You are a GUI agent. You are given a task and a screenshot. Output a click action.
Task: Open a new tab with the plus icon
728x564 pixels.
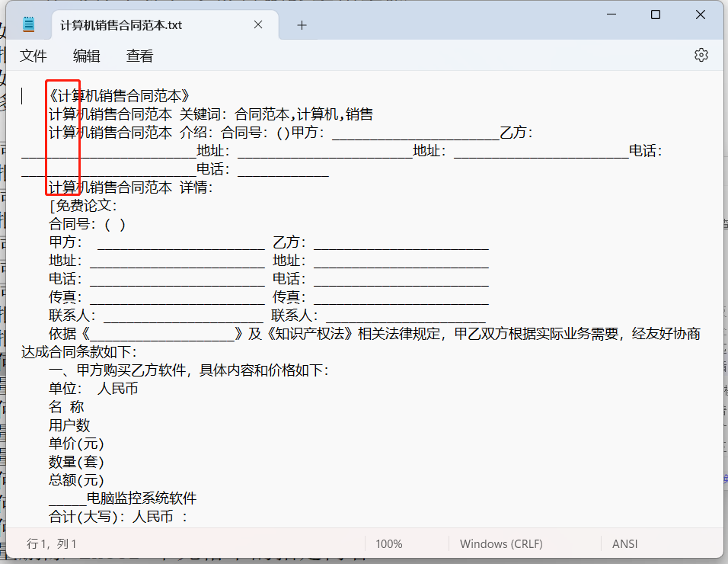pos(302,24)
